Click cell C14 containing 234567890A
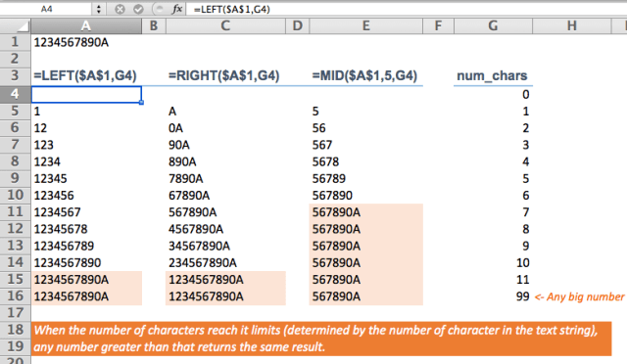 (226, 262)
